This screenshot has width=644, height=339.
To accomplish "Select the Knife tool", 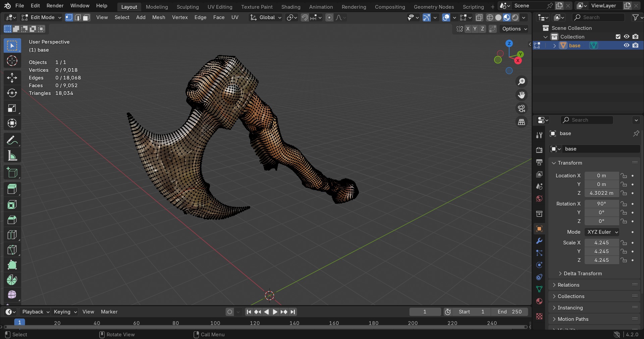I will coord(12,250).
